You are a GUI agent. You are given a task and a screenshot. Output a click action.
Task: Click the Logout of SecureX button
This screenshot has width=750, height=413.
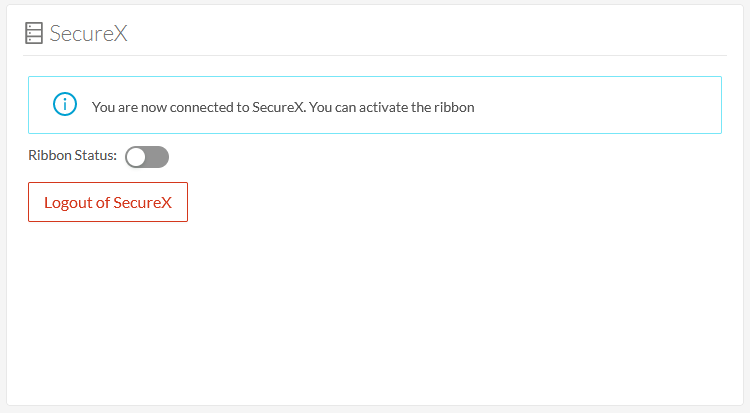pos(108,202)
